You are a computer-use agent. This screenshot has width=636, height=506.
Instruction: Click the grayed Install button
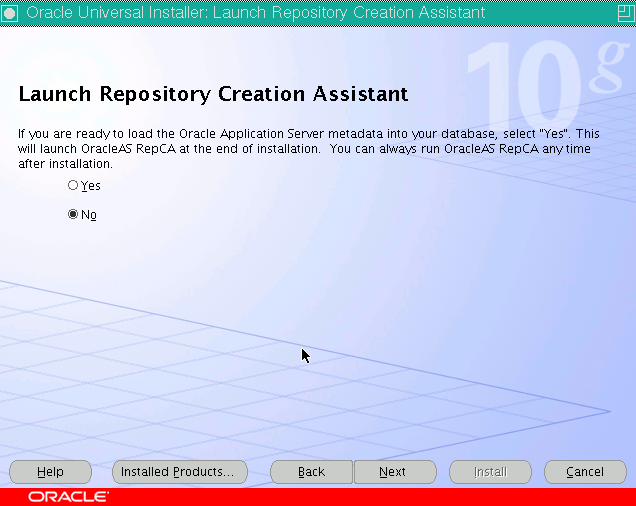[490, 472]
